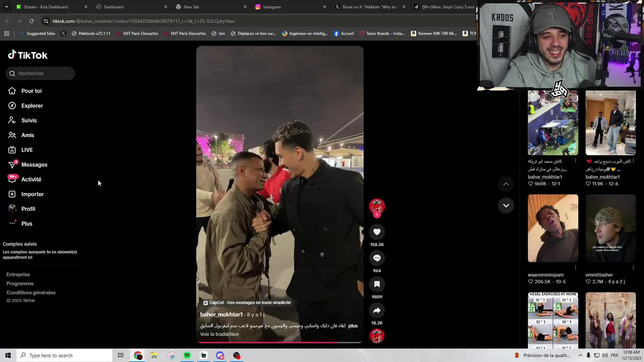Like the video with the heart icon
Image resolution: width=644 pixels, height=362 pixels.
pyautogui.click(x=377, y=232)
